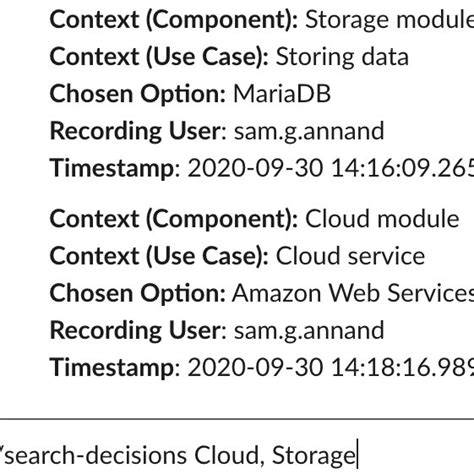Click "Chosen Option:" label beside MariaDB
474x474 pixels.
tap(138, 94)
